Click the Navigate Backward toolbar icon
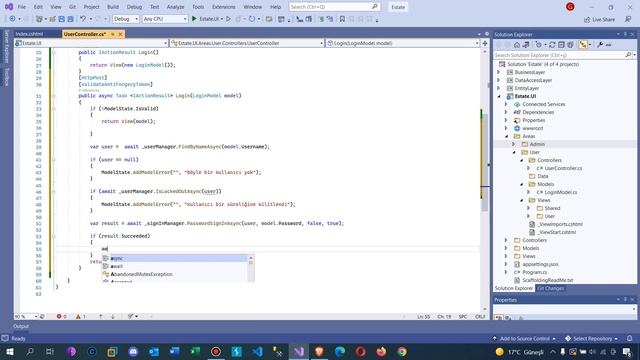 [12, 19]
